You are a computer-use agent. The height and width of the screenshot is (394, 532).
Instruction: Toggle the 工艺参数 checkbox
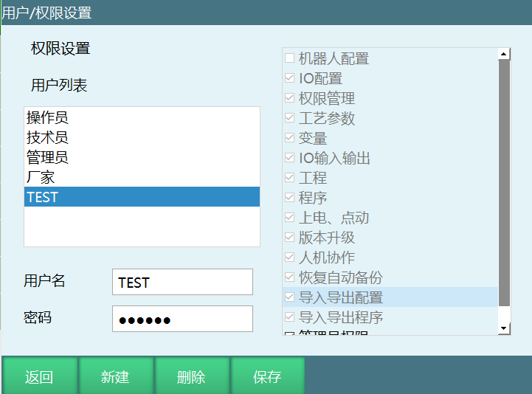tap(290, 118)
